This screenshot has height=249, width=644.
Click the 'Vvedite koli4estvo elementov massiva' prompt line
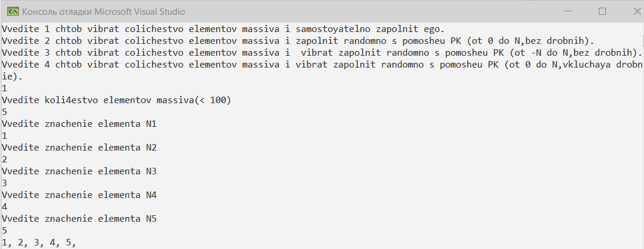click(117, 101)
